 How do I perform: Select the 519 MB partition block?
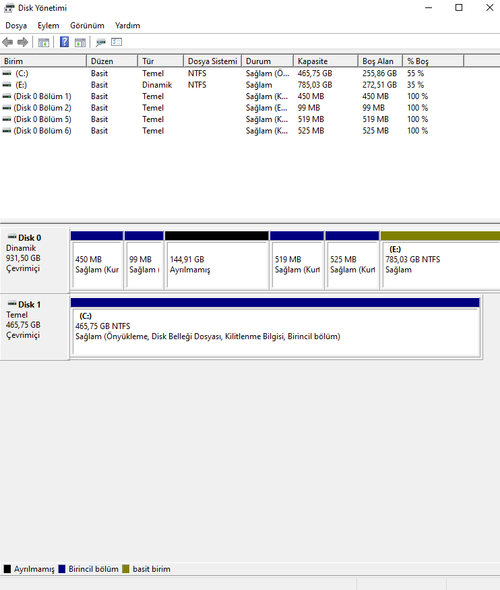[x=297, y=260]
